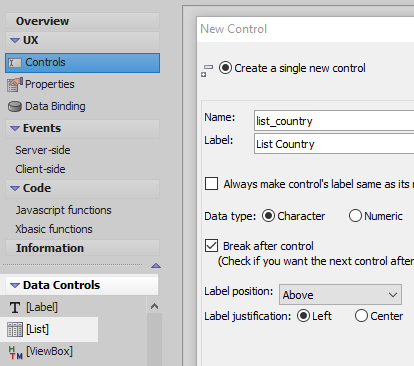Click the New Control dialog title

tap(234, 29)
